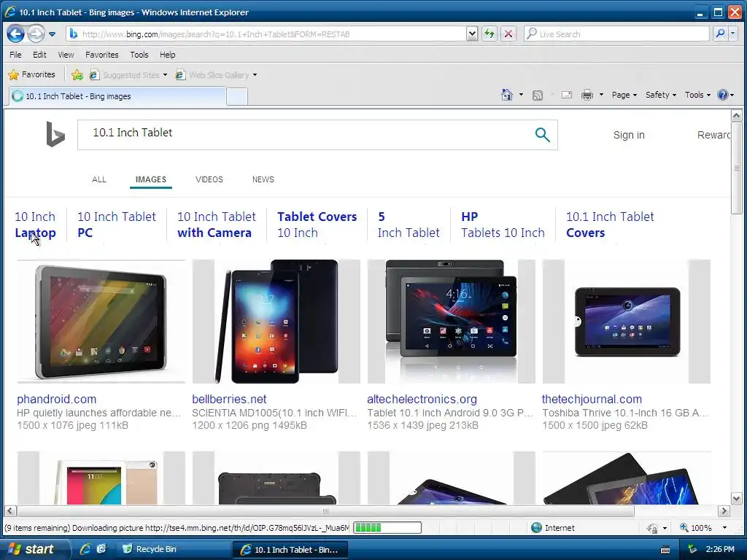Click 10.1 Inch Tablet Covers suggestion
The width and height of the screenshot is (747, 560).
point(610,225)
